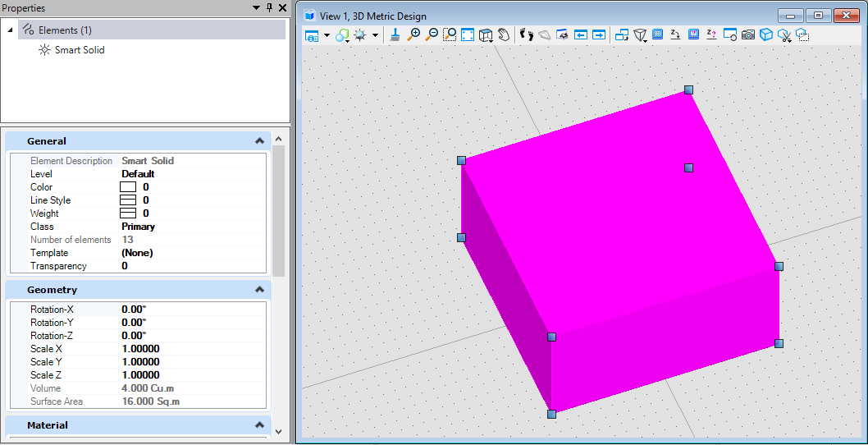Click the Fit View icon
This screenshot has height=445, width=868.
(x=467, y=35)
